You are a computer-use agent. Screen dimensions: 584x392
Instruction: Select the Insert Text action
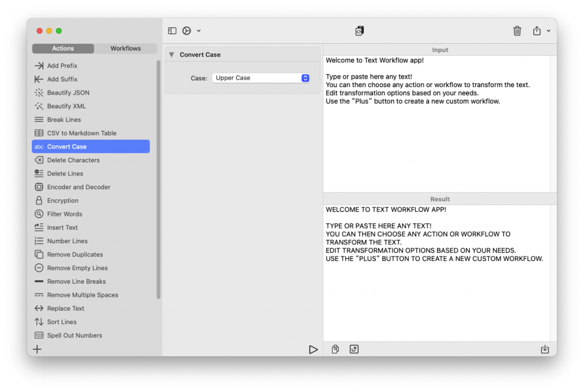pos(91,227)
